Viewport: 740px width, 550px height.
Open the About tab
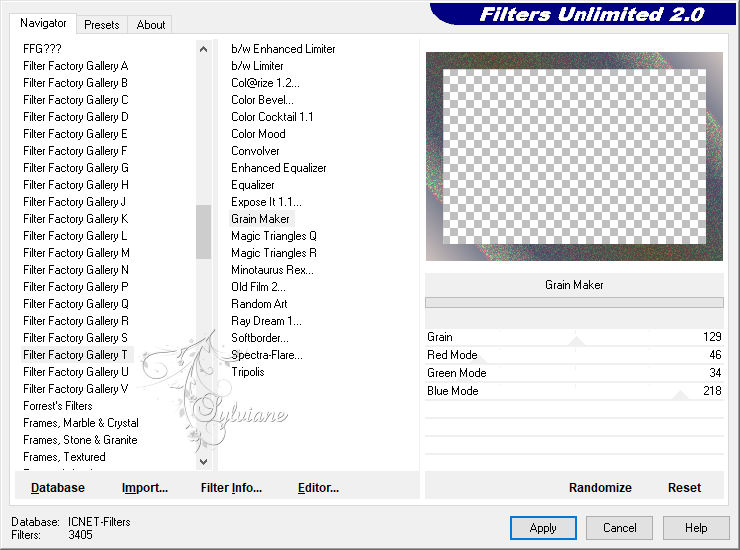point(151,25)
